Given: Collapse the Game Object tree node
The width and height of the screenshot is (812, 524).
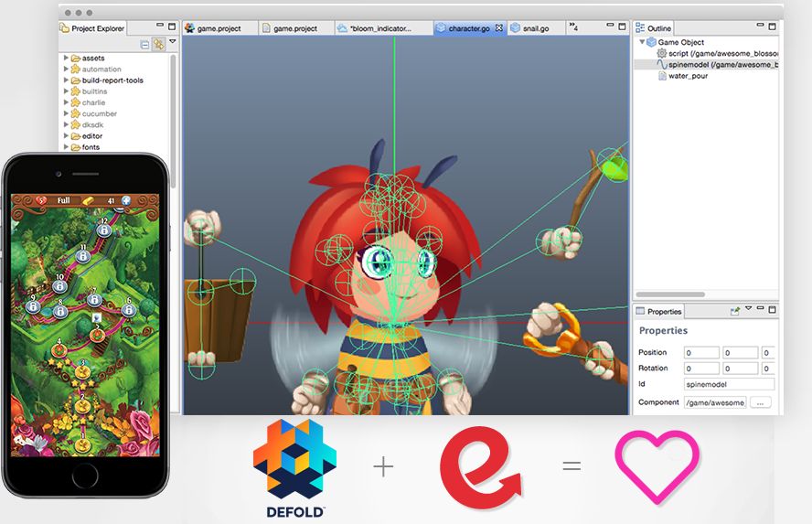Looking at the screenshot, I should point(642,42).
